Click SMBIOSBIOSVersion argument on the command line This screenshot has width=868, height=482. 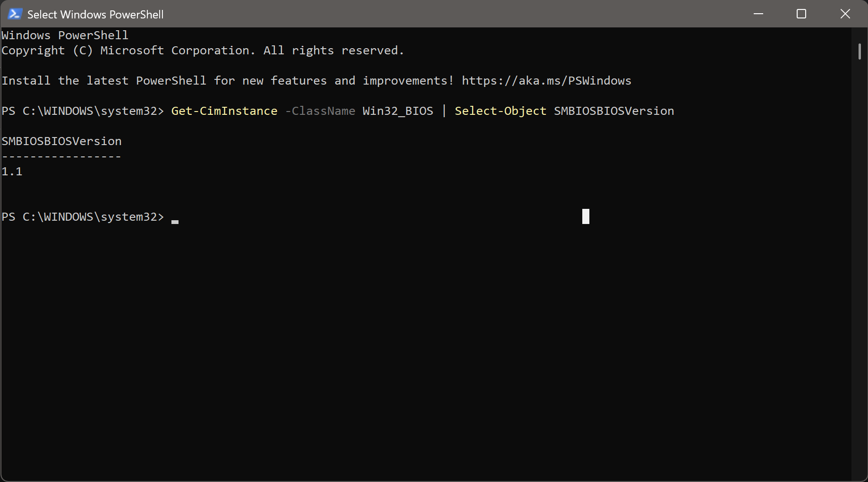point(614,111)
